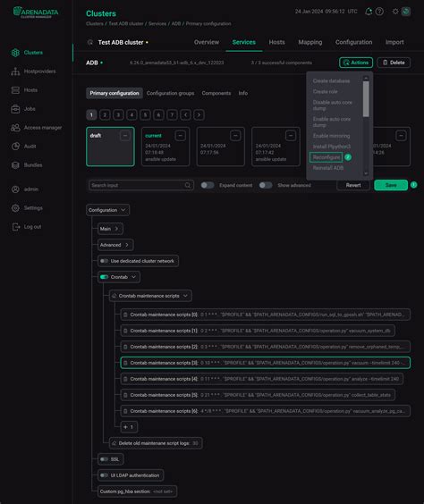Select the draft configuration card
The width and height of the screenshot is (424, 504).
(110, 147)
